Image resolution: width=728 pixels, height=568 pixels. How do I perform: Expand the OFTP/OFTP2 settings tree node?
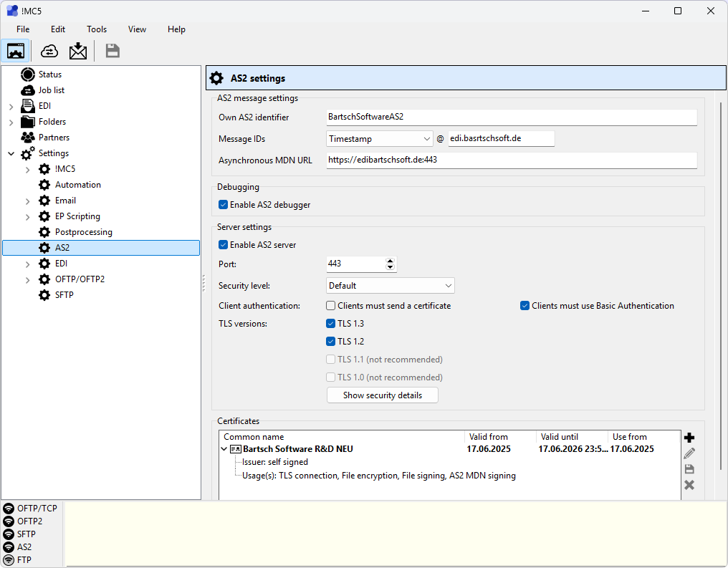pos(27,279)
